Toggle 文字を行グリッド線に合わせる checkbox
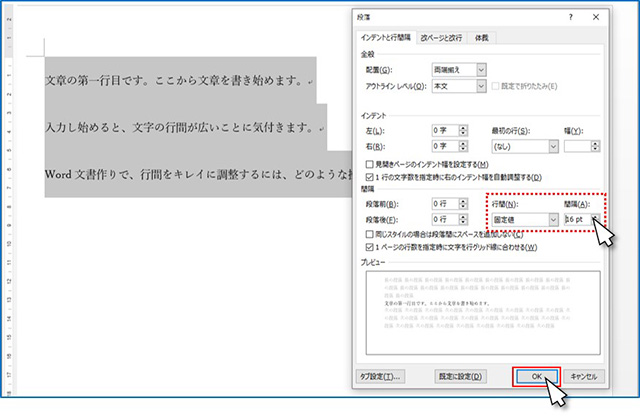This screenshot has width=640, height=417. (370, 247)
